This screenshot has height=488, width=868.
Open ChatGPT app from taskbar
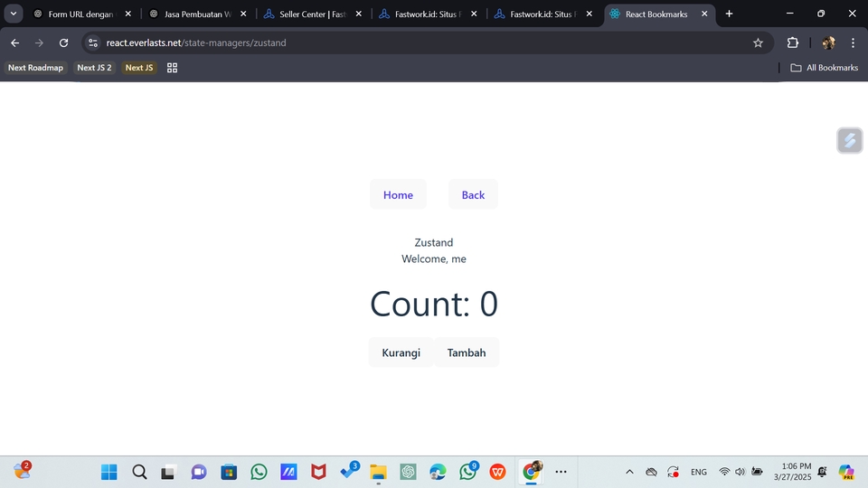coord(408,472)
